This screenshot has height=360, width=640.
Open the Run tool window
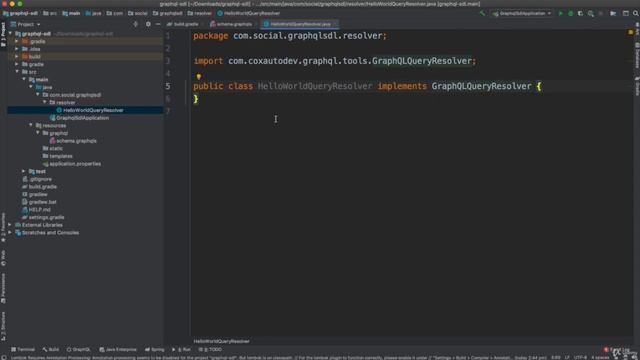point(181,349)
